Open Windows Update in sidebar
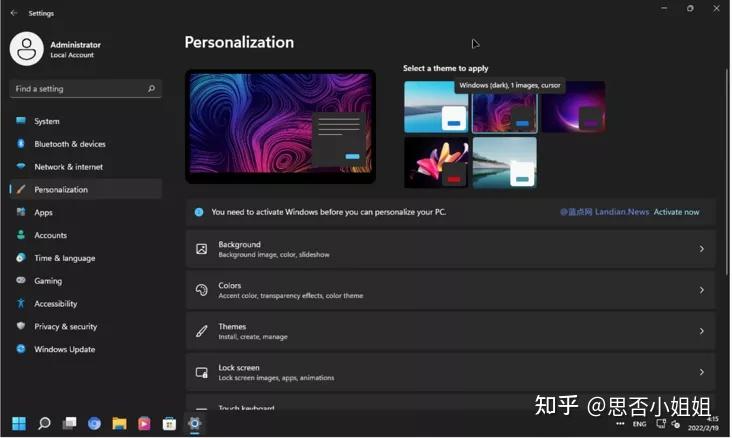This screenshot has height=438, width=732. (85, 349)
